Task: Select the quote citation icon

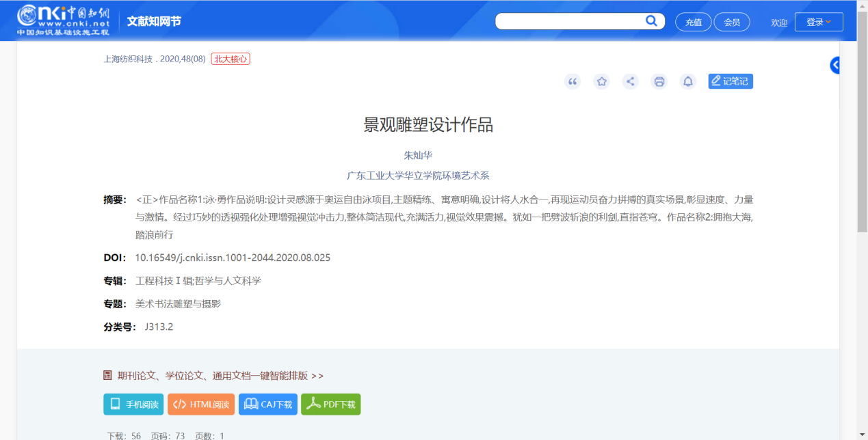Action: 573,81
